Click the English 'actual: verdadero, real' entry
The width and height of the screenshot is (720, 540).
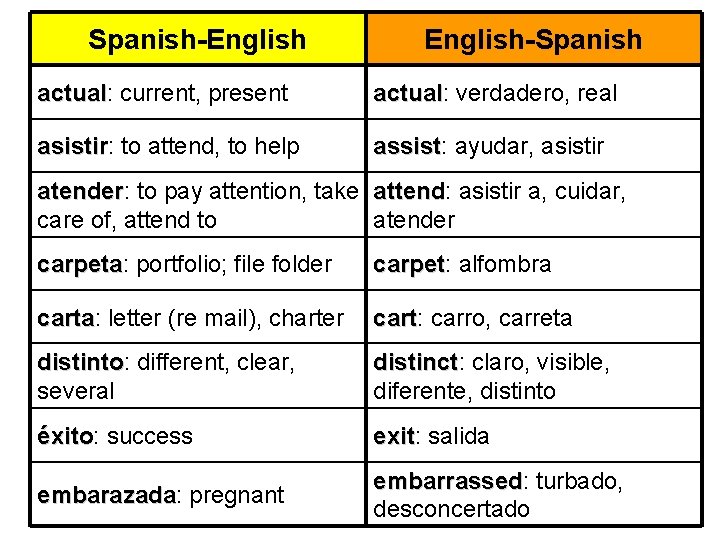(x=495, y=94)
